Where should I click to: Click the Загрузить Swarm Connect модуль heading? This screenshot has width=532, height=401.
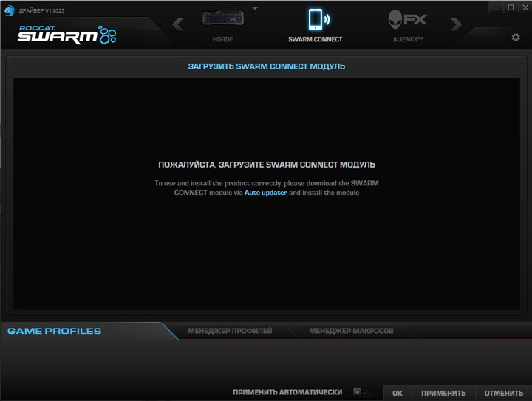tap(266, 66)
